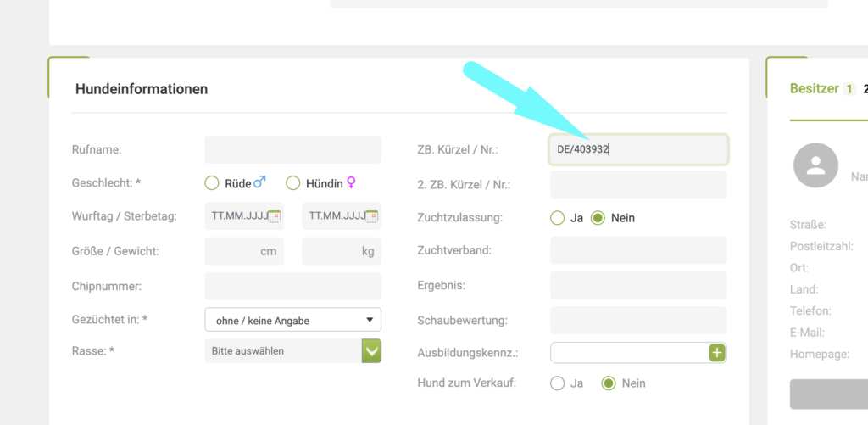This screenshot has width=868, height=425.
Task: Choose Nein for Hund zum Verkauf
Action: pos(608,383)
